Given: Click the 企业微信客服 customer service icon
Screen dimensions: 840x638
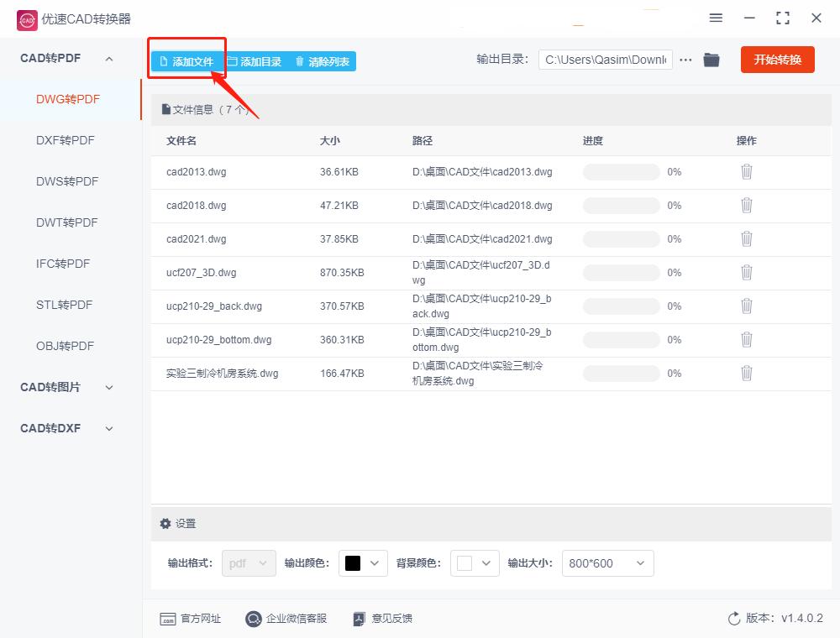Looking at the screenshot, I should (x=253, y=619).
